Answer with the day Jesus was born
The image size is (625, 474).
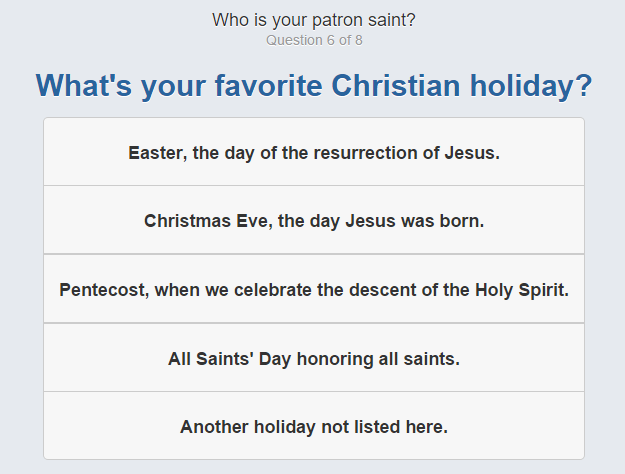click(314, 220)
